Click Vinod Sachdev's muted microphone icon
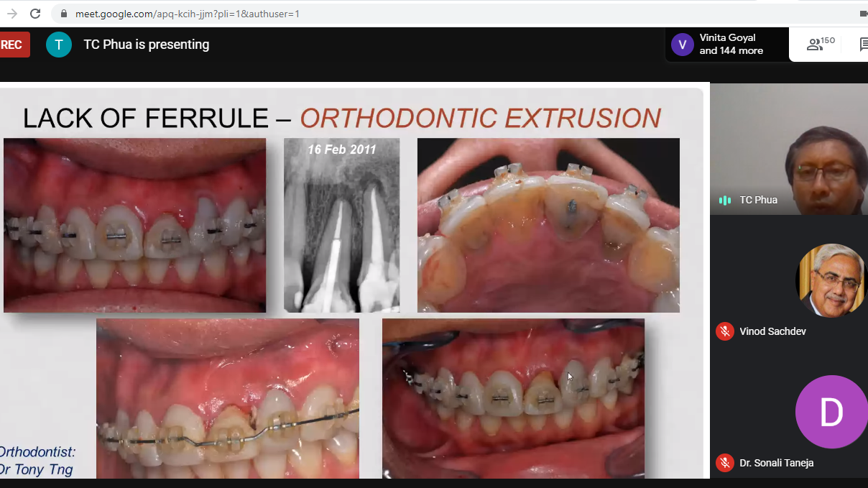The image size is (868, 488). tap(724, 331)
